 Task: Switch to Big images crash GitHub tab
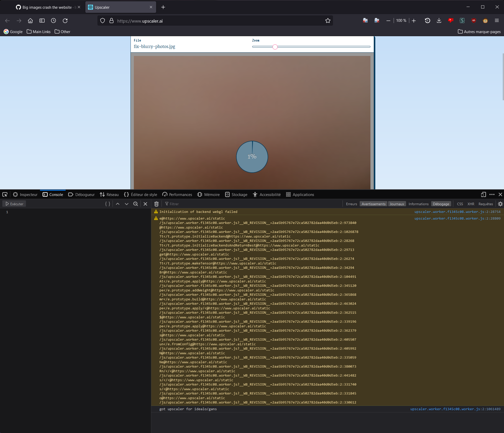(x=47, y=7)
